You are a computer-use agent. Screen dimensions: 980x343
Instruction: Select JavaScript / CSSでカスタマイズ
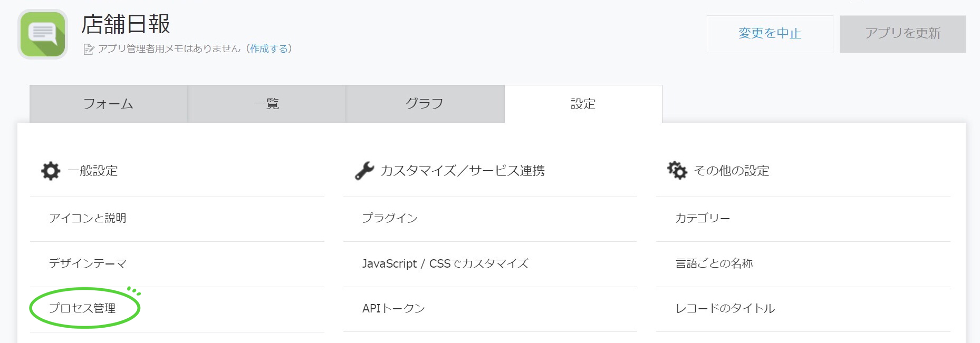tap(445, 263)
